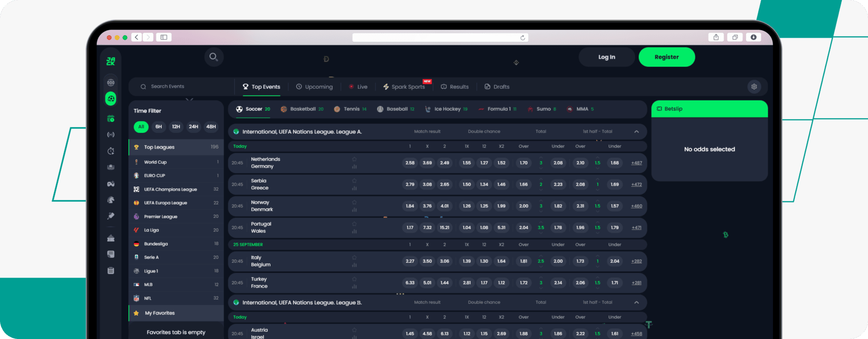This screenshot has width=868, height=339.
Task: Expand more markets +460 for Norway Denmark
Action: pos(637,206)
